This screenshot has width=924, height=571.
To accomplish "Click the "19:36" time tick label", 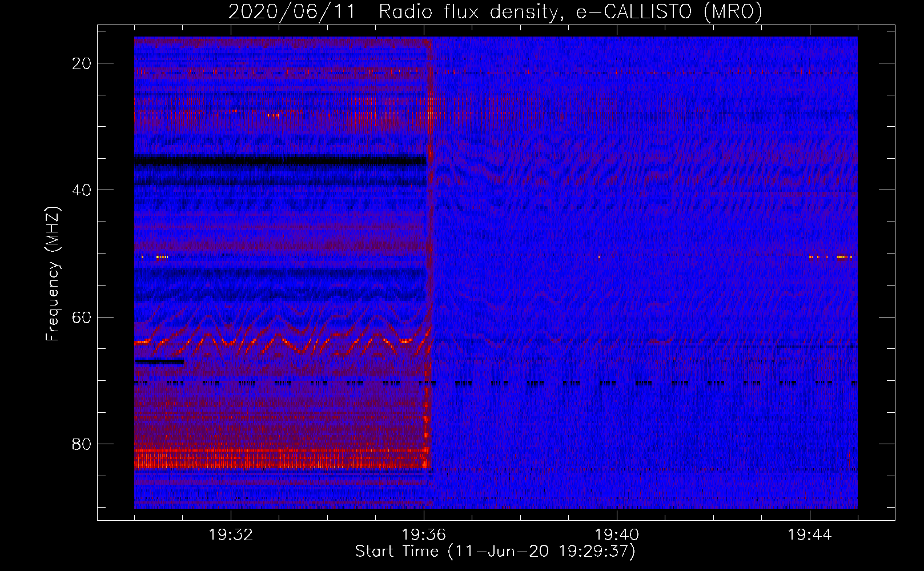I will coord(424,535).
